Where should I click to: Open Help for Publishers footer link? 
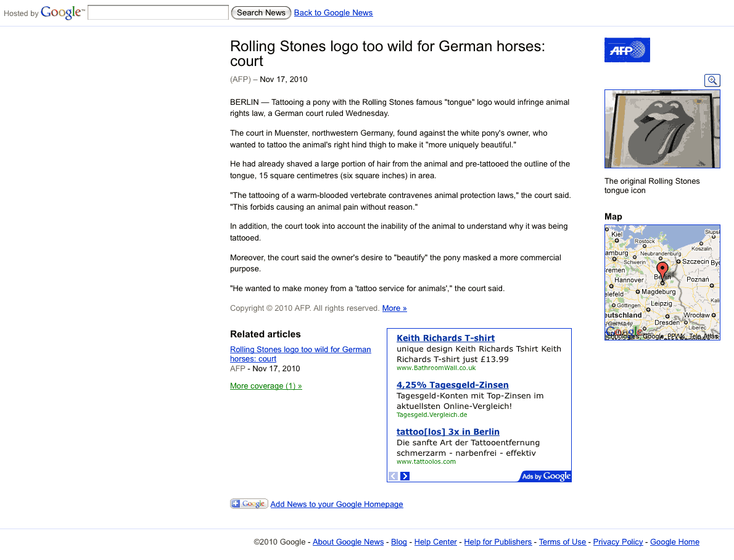(498, 541)
